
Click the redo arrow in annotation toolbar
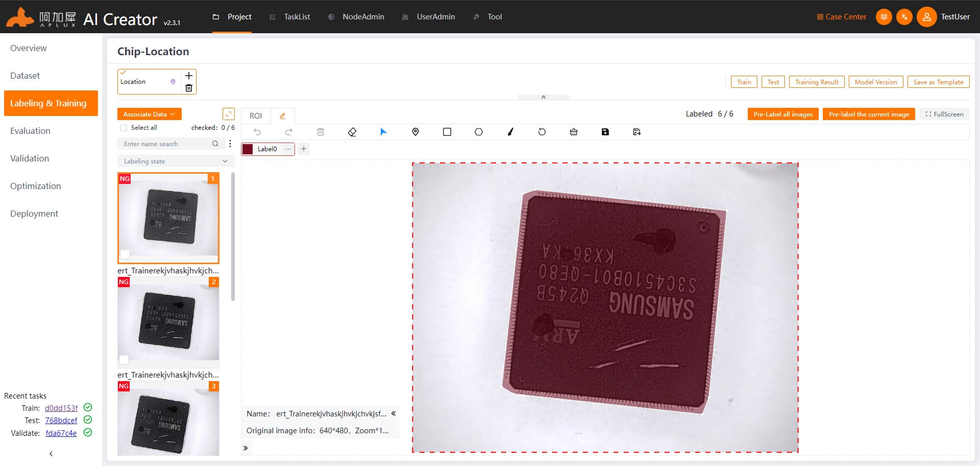click(289, 132)
